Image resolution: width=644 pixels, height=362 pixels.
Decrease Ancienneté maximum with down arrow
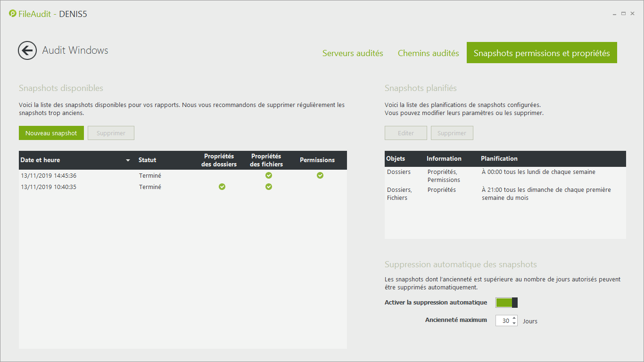coord(514,323)
